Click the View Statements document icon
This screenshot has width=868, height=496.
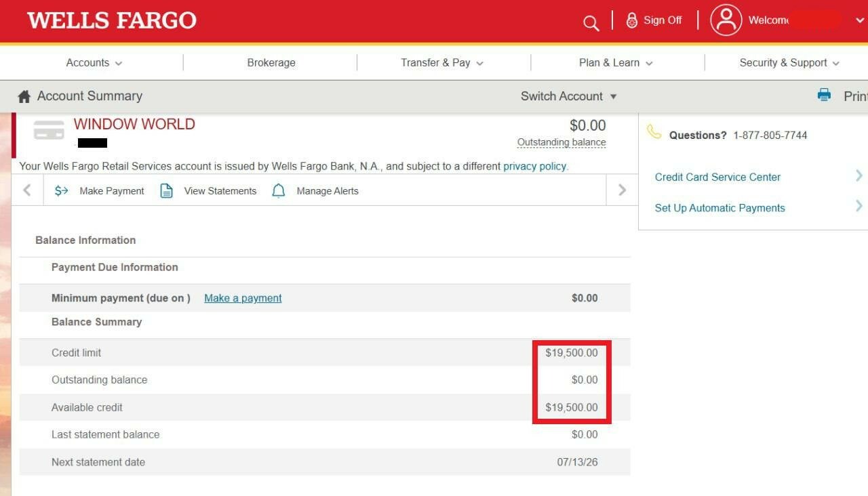pyautogui.click(x=166, y=190)
